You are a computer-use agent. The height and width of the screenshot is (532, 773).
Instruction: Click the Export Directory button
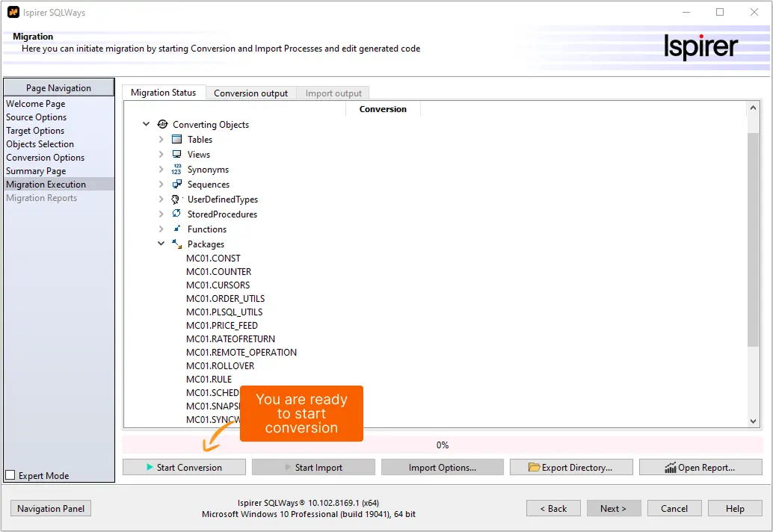coord(571,467)
